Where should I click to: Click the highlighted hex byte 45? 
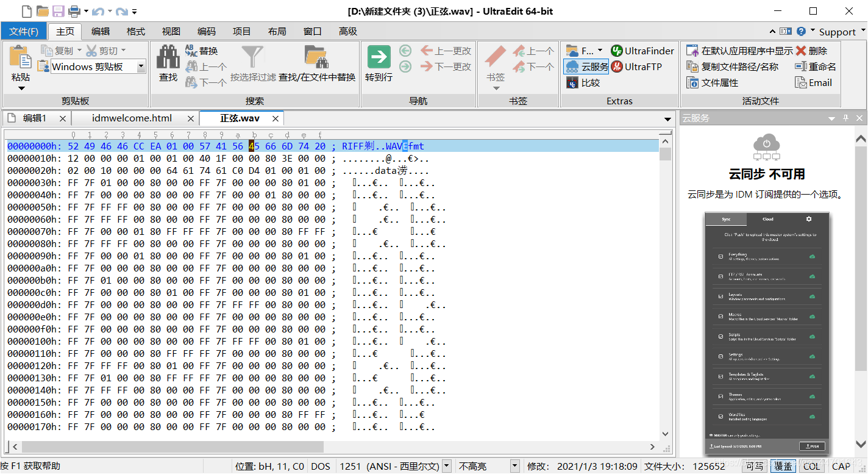click(254, 146)
